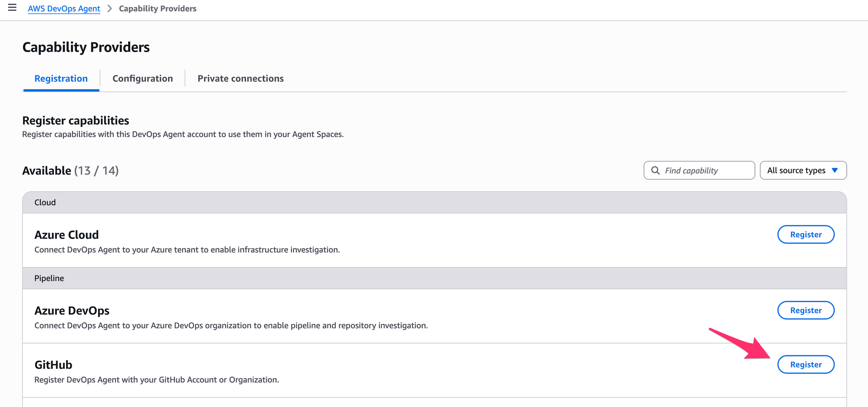Screen dimensions: 868x407
Task: Switch to the Registration tab
Action: (x=61, y=79)
